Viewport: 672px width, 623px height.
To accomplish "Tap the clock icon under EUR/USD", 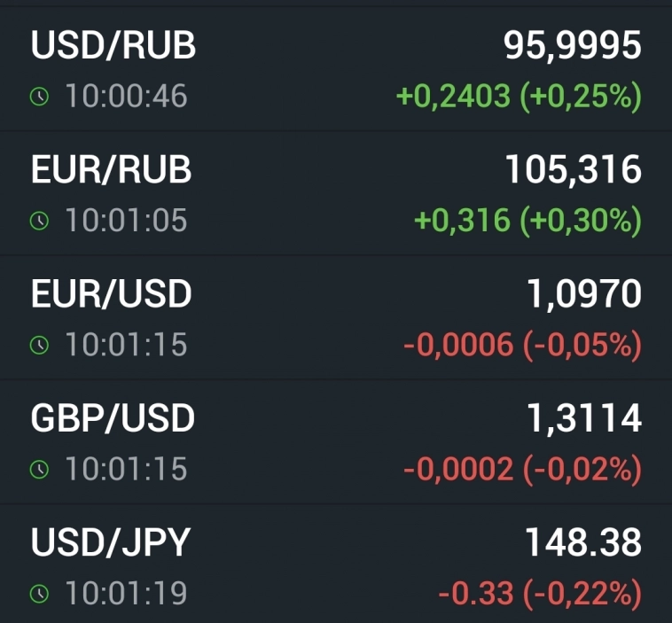I will pyautogui.click(x=39, y=345).
